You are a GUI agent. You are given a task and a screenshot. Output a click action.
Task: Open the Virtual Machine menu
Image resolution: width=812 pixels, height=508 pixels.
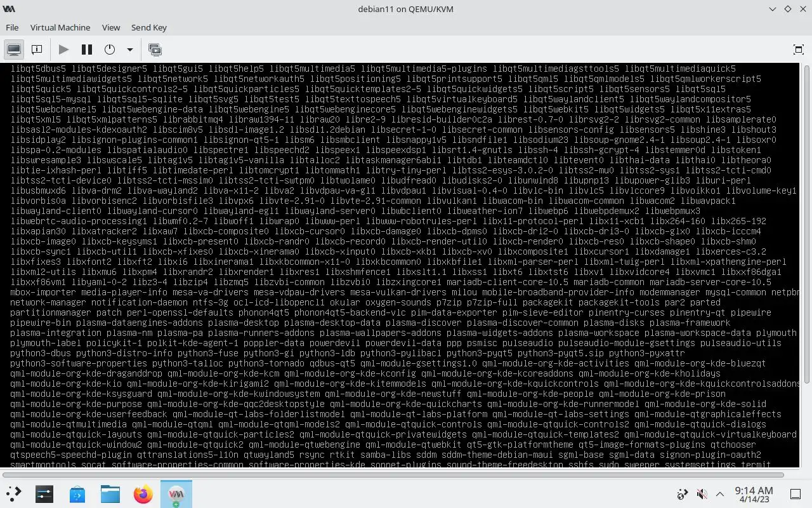pyautogui.click(x=60, y=27)
